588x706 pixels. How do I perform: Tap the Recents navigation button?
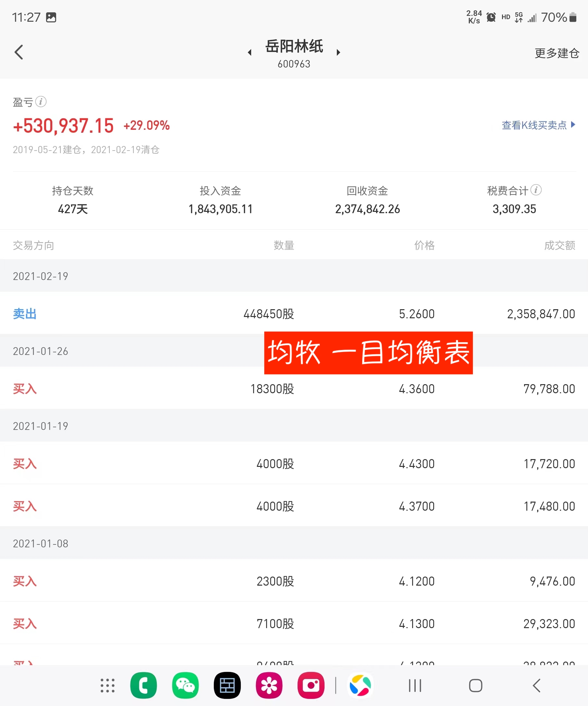pos(415,685)
